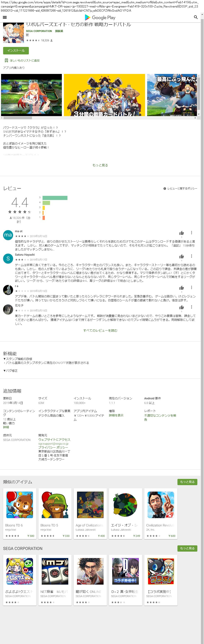Image resolution: width=204 pixels, height=644 pixels.
Task: Like ma ot's review with thumbs up
Action: 182,233
